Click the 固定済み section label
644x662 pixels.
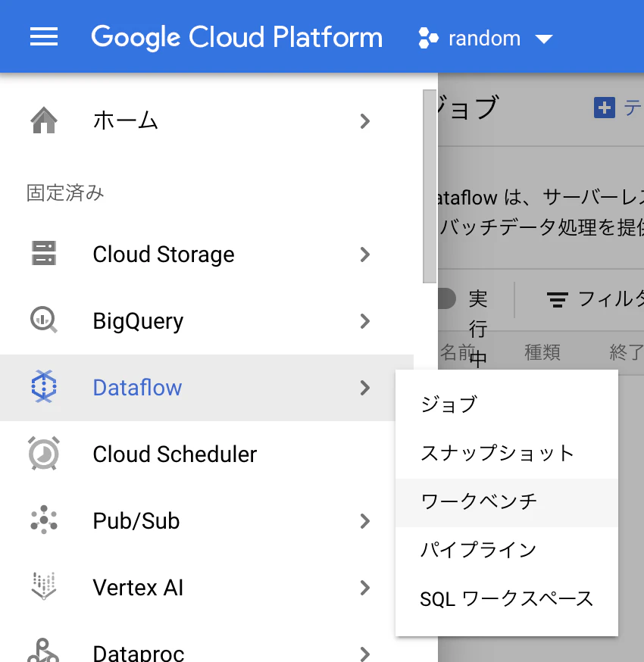pyautogui.click(x=65, y=193)
